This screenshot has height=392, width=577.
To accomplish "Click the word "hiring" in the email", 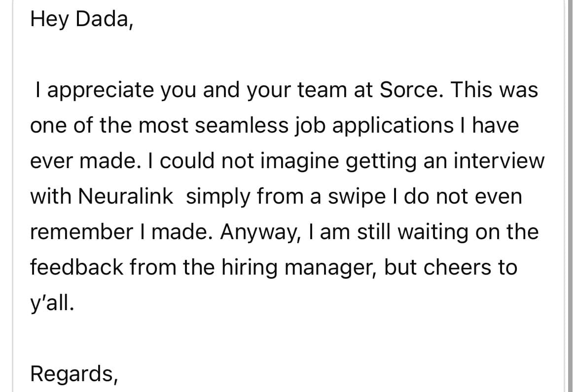I will pos(249,268).
